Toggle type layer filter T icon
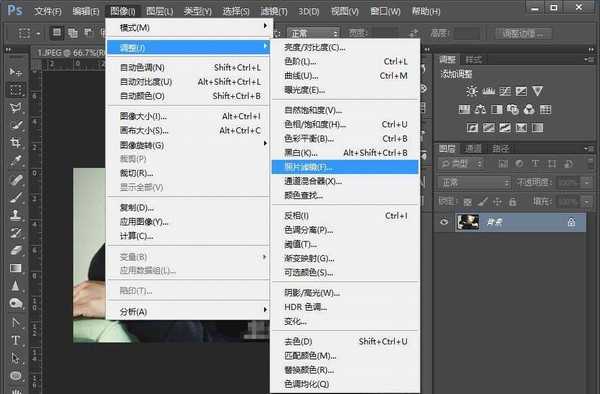This screenshot has height=394, width=600. coord(535,164)
